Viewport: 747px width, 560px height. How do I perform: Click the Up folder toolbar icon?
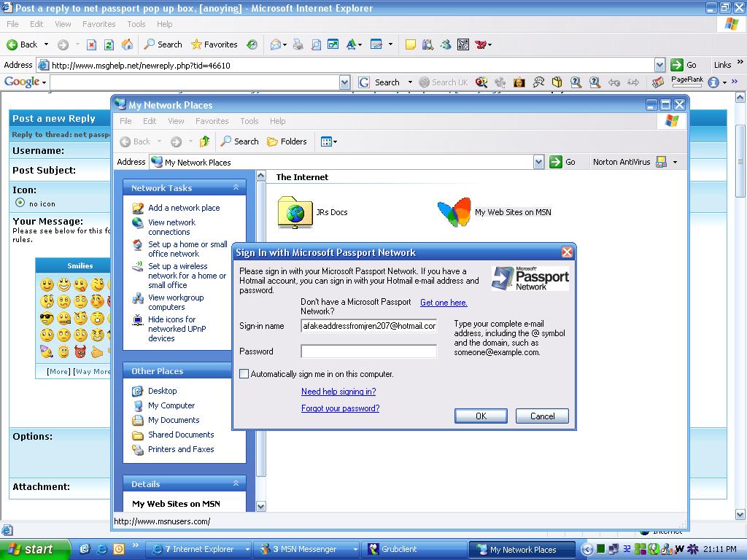pyautogui.click(x=205, y=141)
